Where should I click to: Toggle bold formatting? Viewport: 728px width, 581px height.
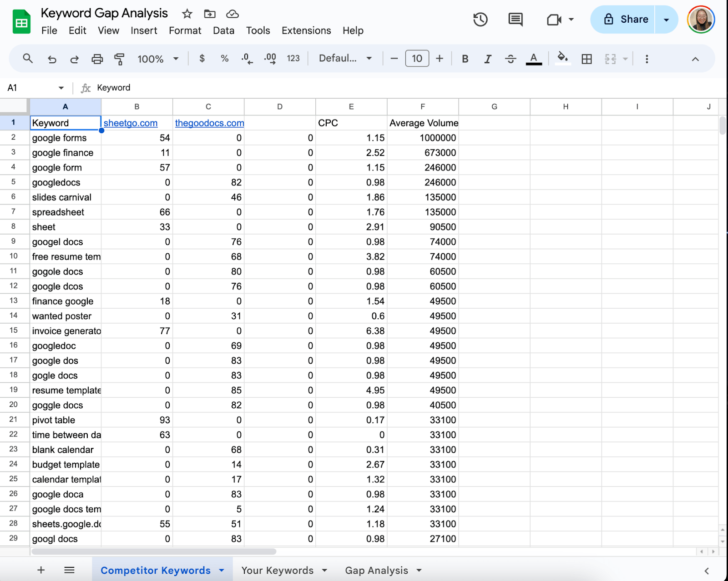(465, 59)
